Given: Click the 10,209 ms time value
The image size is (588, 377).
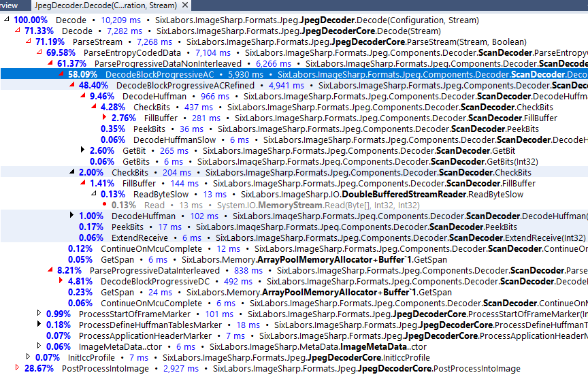Looking at the screenshot, I should (x=120, y=20).
